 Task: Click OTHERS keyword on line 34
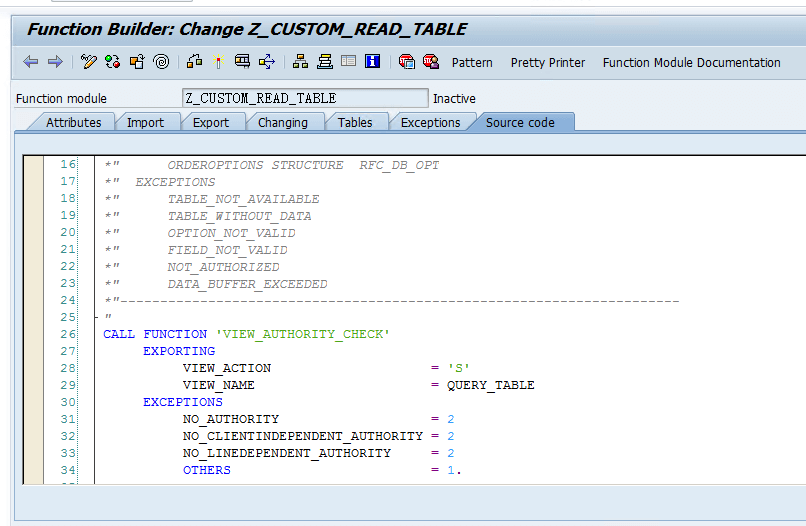207,470
